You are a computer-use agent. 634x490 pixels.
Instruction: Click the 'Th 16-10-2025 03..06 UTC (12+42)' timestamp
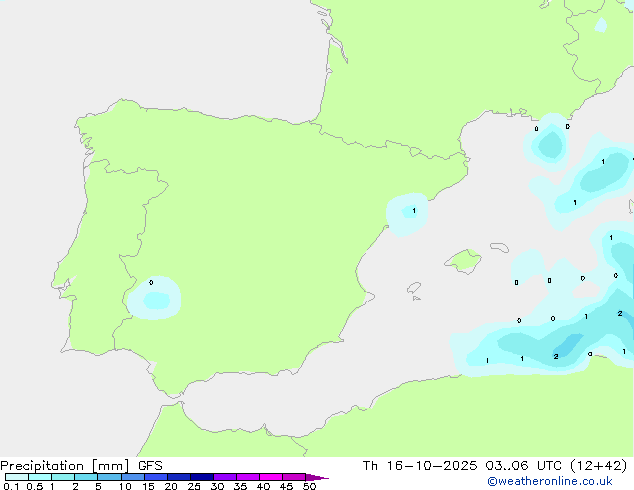495,466
